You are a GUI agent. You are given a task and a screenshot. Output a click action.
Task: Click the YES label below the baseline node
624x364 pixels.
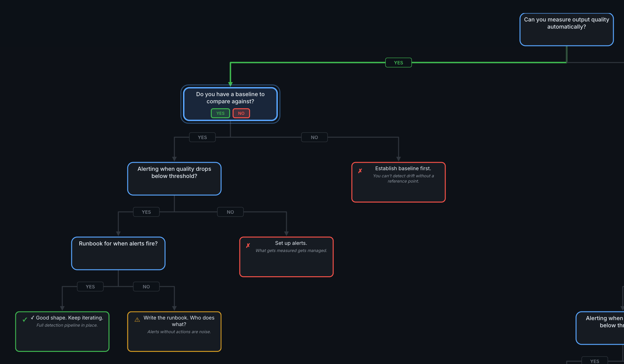pos(202,137)
